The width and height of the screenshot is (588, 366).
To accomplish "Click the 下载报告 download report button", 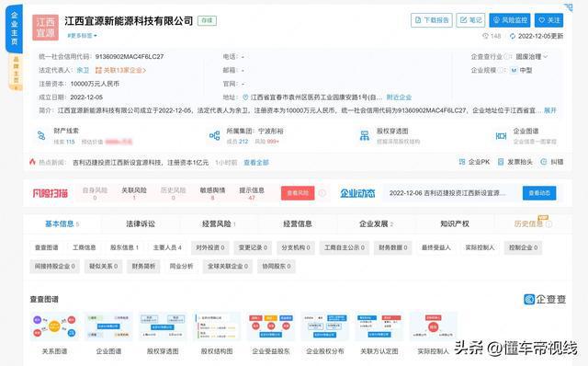I will coord(432,20).
